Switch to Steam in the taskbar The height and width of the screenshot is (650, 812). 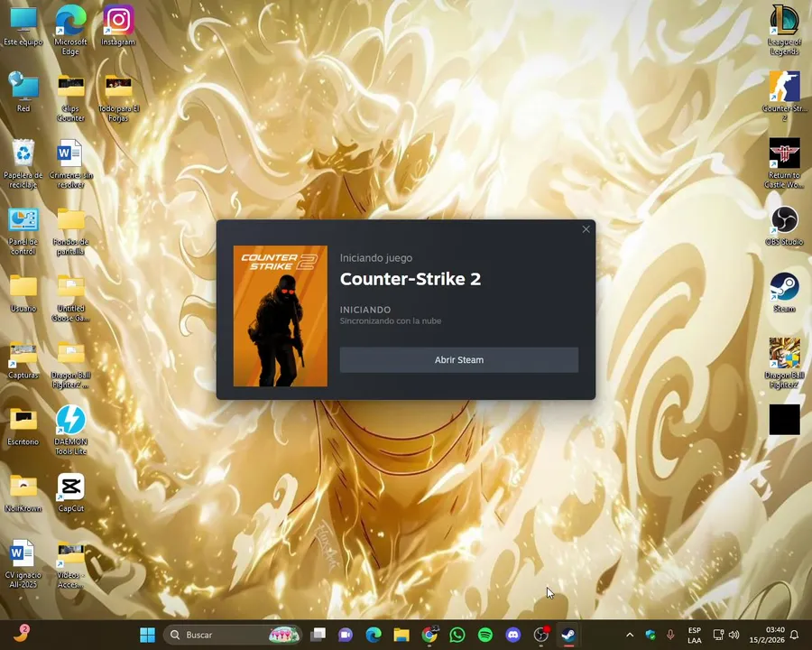click(x=568, y=635)
